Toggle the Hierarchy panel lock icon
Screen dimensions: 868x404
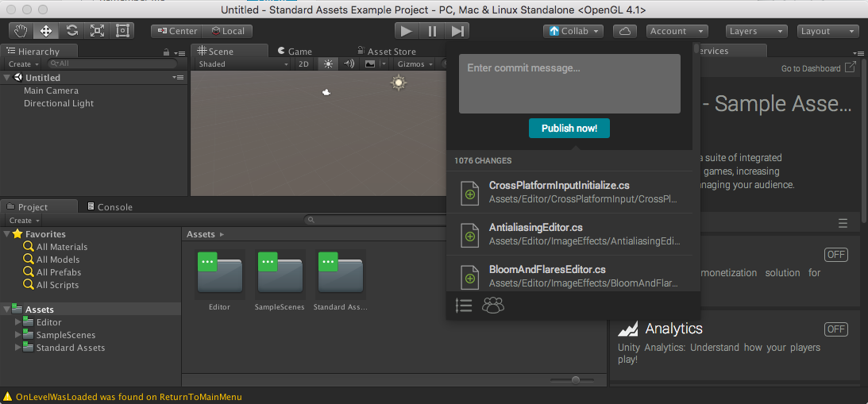click(166, 52)
